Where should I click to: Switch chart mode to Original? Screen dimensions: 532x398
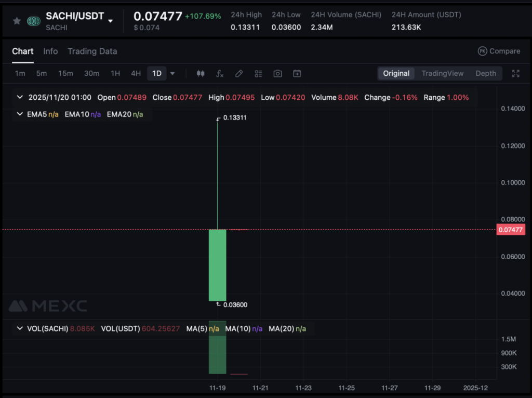(396, 74)
